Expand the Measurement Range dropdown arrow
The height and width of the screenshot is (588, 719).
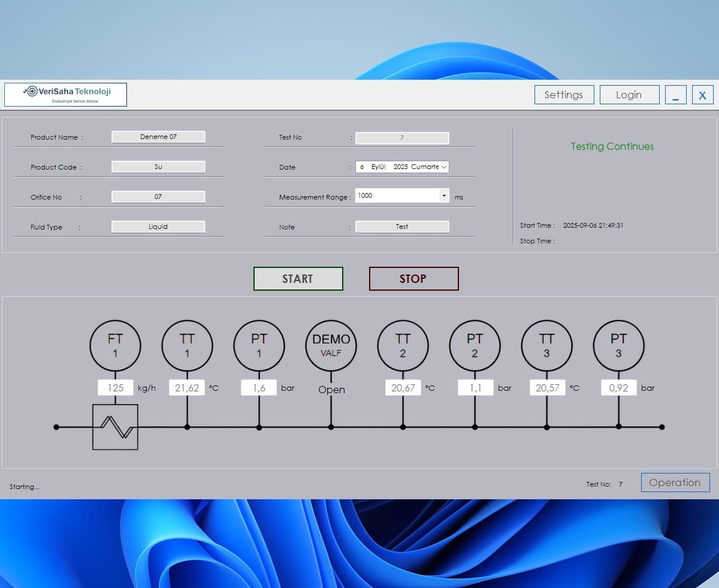(x=444, y=196)
